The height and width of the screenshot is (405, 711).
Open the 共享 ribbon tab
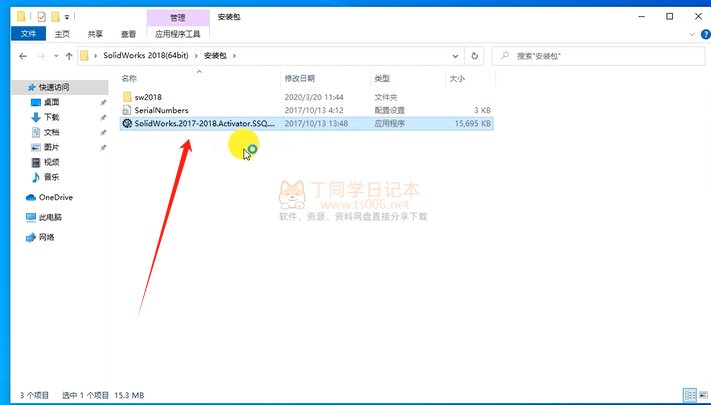95,34
